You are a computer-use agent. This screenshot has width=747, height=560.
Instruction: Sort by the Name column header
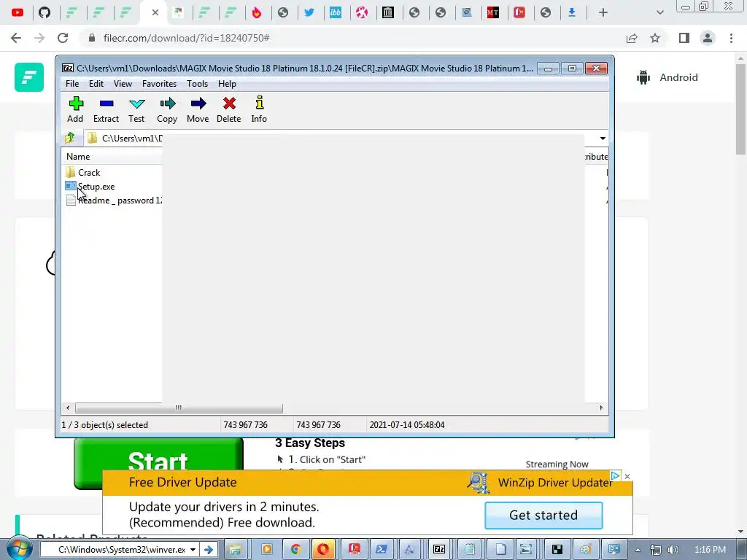pyautogui.click(x=78, y=157)
